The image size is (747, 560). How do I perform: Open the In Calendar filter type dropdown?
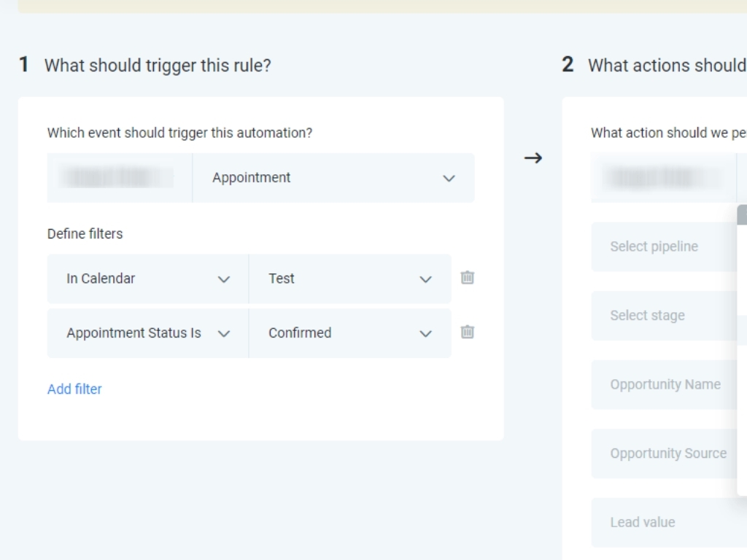coord(147,279)
